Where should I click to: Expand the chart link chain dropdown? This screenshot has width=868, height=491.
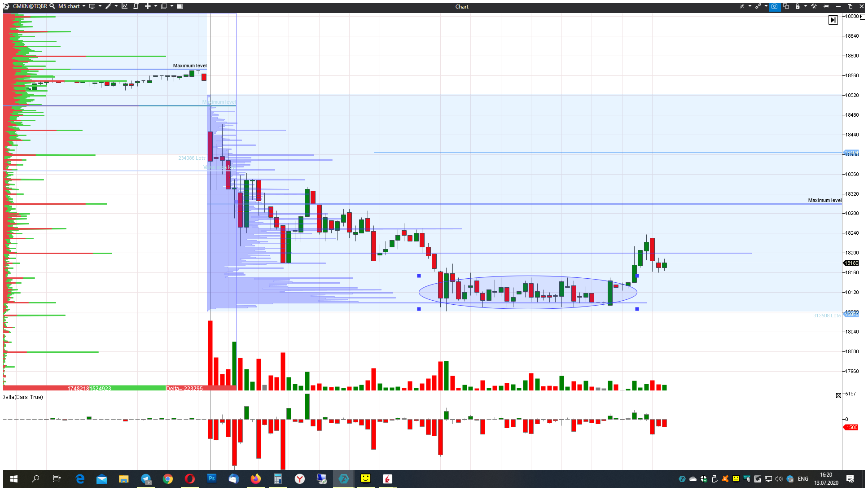[x=766, y=6]
